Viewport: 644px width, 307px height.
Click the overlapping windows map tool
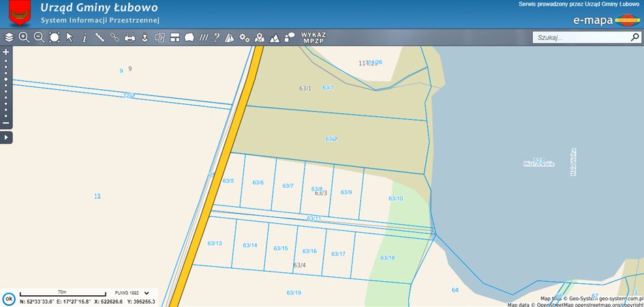tap(159, 37)
